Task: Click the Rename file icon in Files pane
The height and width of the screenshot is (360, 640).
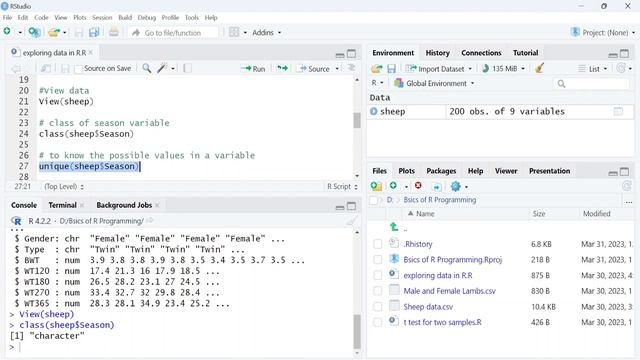Action: (x=436, y=187)
